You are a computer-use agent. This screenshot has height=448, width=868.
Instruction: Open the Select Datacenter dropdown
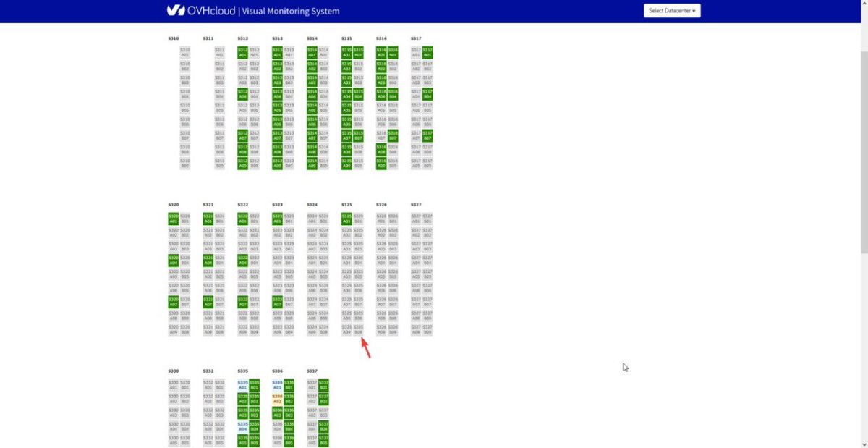point(672,11)
